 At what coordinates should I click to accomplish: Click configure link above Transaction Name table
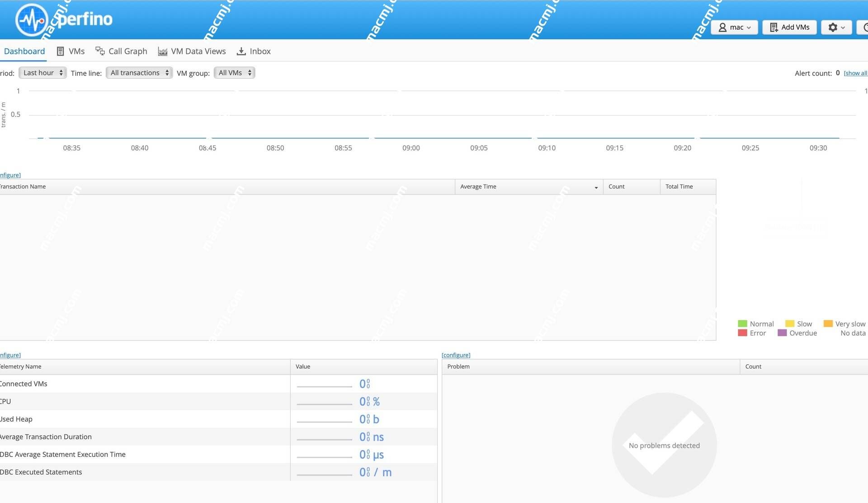point(10,175)
